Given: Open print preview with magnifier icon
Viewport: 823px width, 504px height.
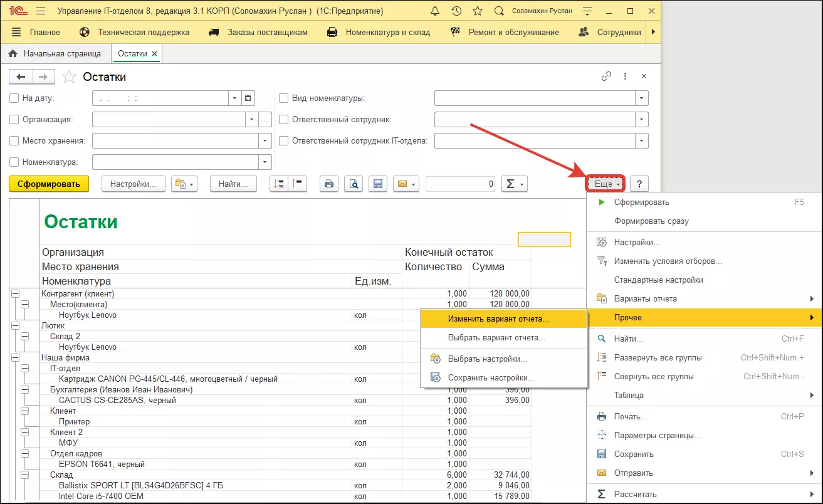Looking at the screenshot, I should coord(354,184).
